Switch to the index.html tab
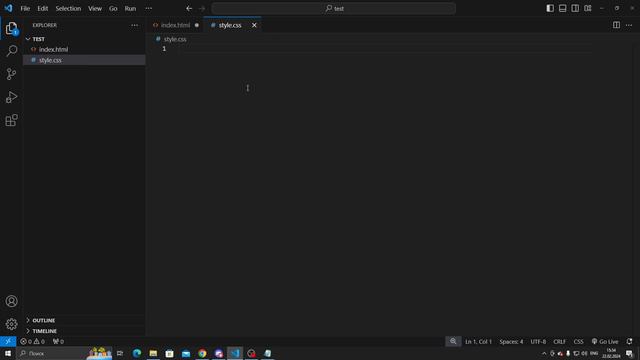640x360 pixels. 175,25
